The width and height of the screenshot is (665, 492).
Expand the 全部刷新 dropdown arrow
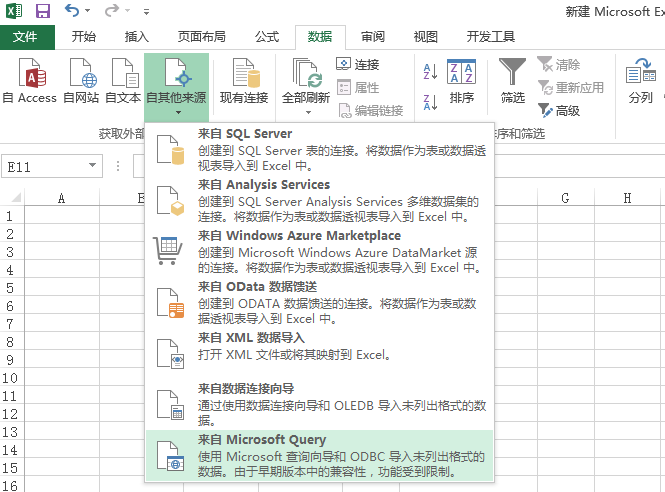[308, 112]
